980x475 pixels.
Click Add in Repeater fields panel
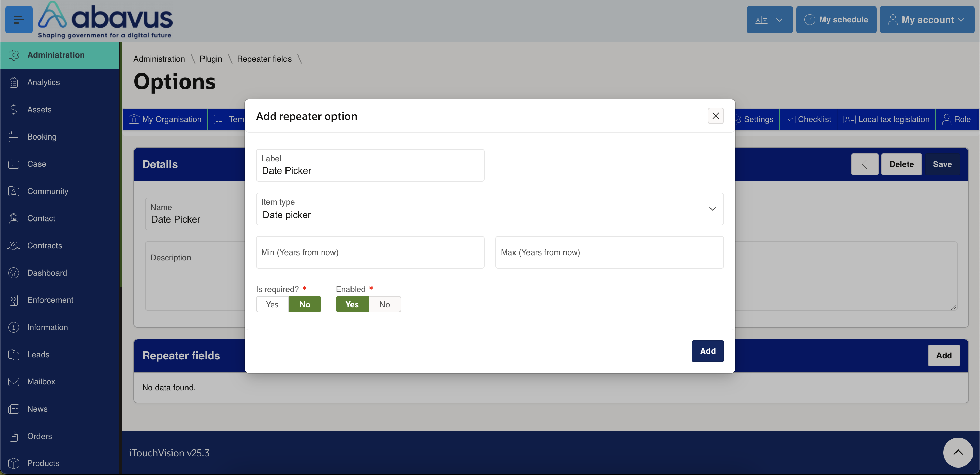tap(944, 356)
